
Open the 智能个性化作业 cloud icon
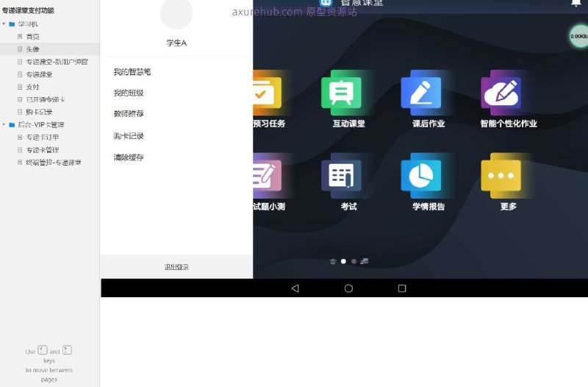[501, 93]
